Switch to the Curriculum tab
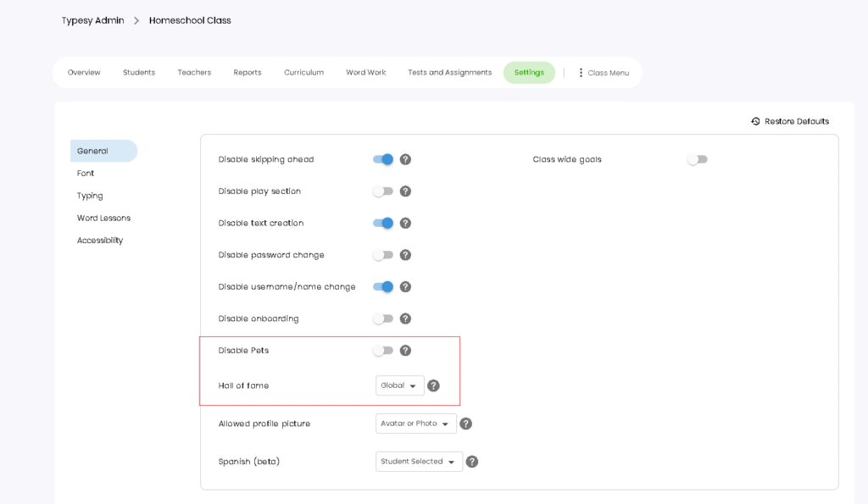This screenshot has width=868, height=504. (x=304, y=73)
